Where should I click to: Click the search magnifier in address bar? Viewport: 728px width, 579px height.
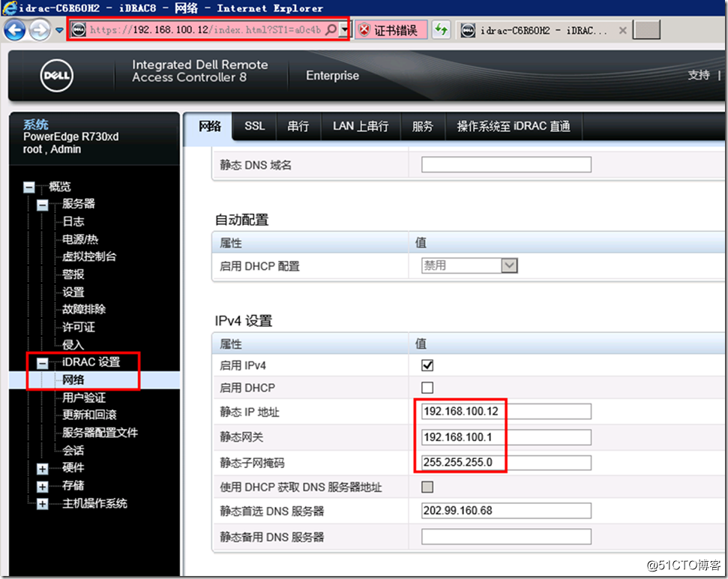(x=331, y=30)
